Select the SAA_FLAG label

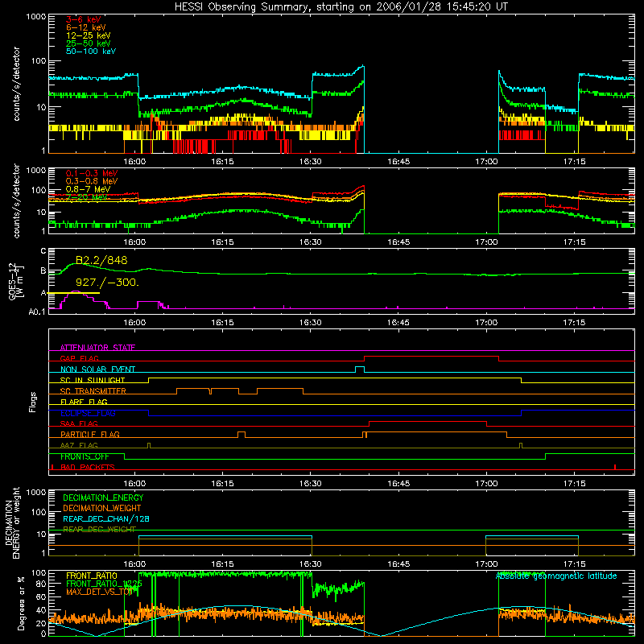pyautogui.click(x=79, y=423)
